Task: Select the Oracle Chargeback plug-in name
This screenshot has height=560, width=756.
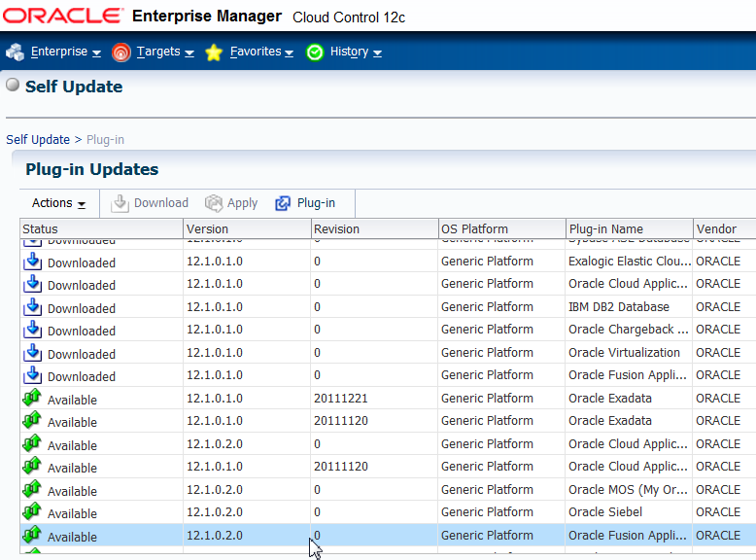Action: pyautogui.click(x=629, y=330)
